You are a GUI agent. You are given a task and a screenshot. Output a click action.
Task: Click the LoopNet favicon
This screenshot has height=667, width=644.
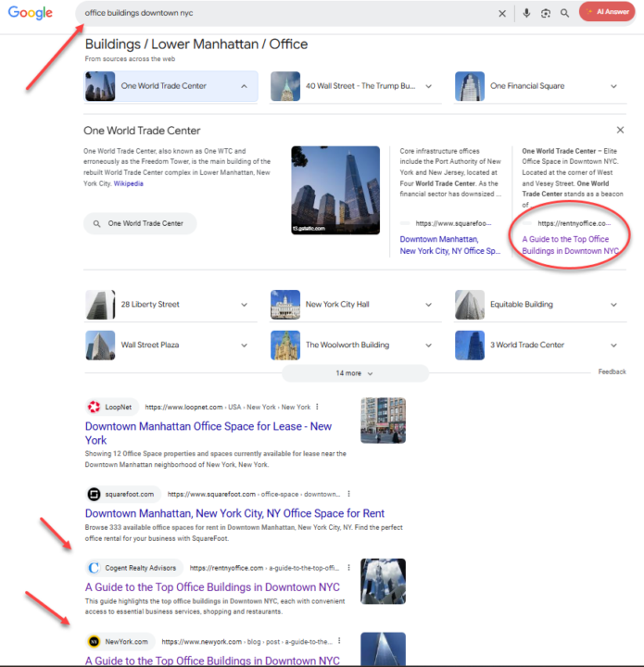[x=94, y=407]
